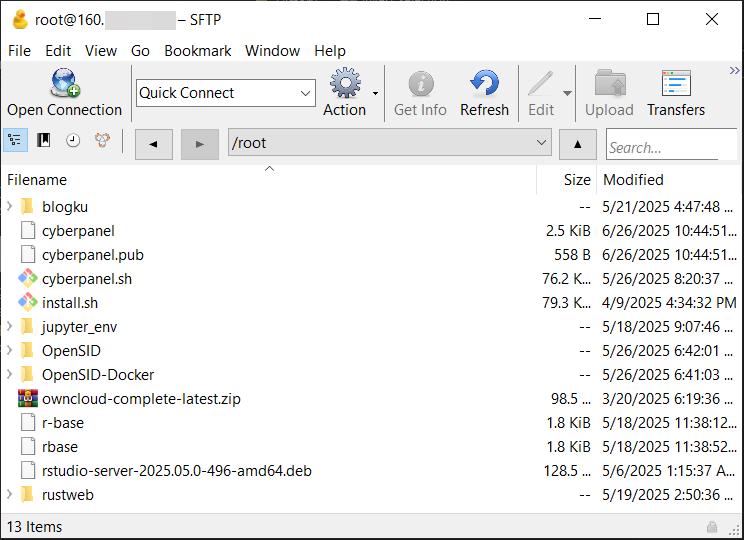Expand the OpenSID-Docker folder

coord(9,374)
